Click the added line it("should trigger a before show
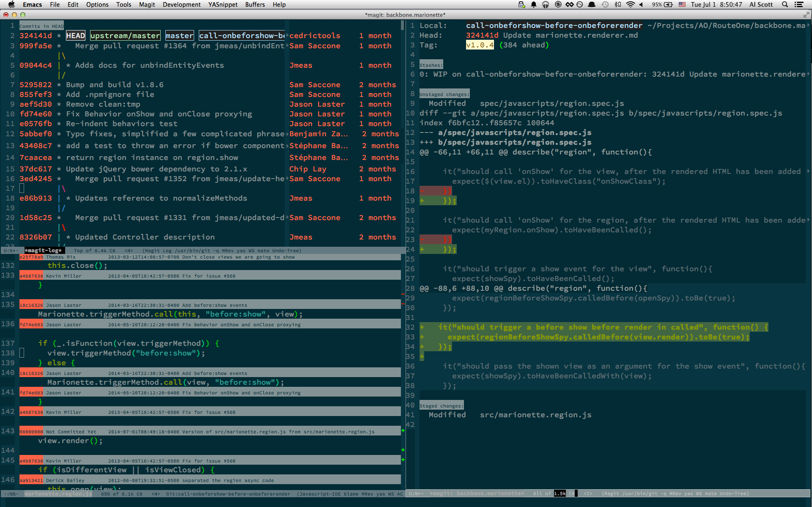Image resolution: width=812 pixels, height=507 pixels. [x=594, y=327]
